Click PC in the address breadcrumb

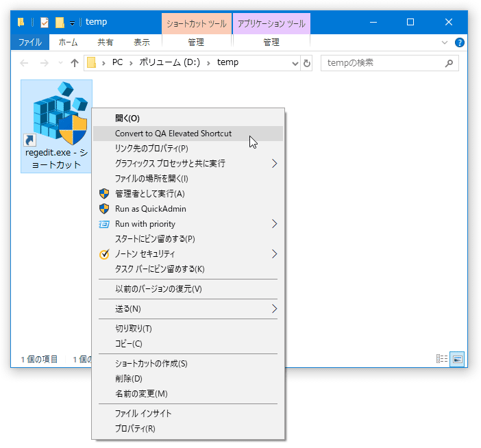[x=117, y=62]
